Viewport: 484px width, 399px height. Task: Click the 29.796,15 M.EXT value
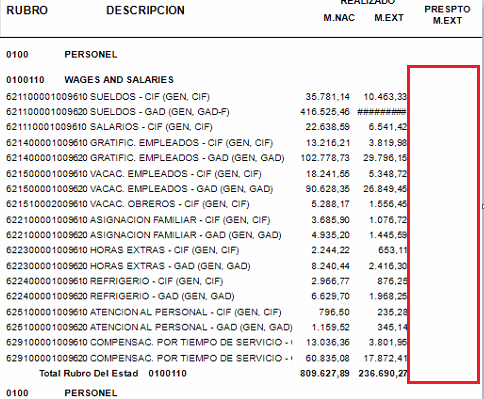385,158
